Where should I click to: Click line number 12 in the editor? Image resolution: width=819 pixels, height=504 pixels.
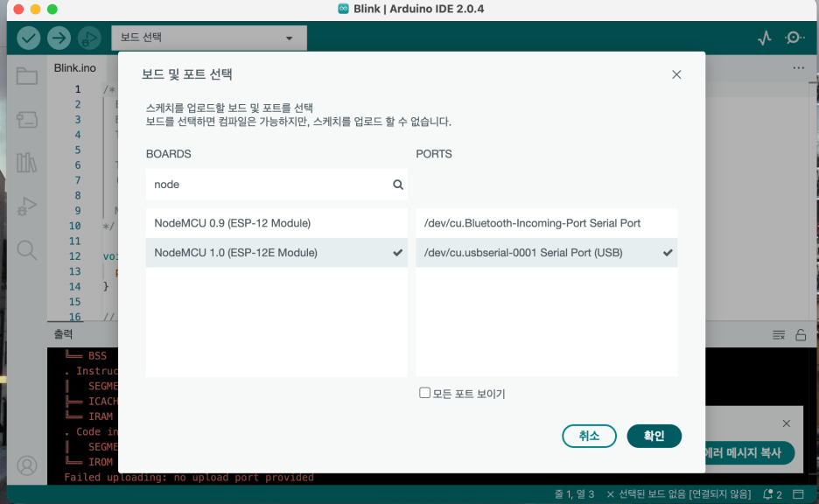click(74, 256)
